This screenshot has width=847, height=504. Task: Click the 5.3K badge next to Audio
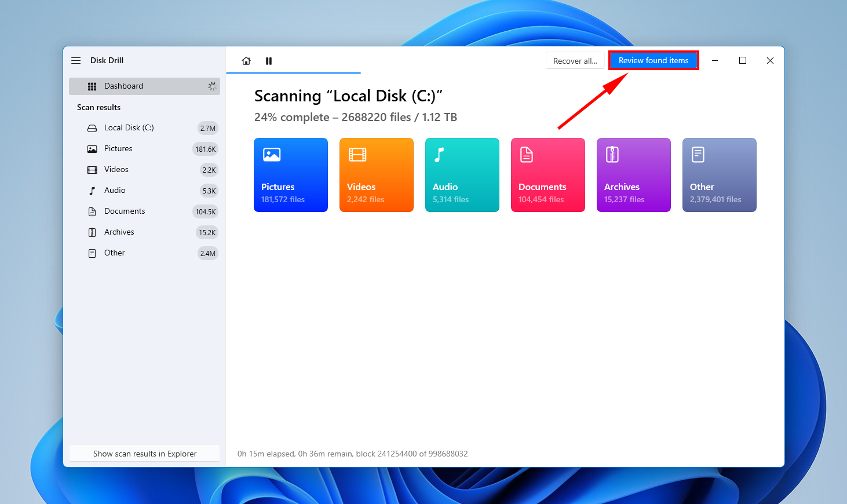[x=209, y=191]
